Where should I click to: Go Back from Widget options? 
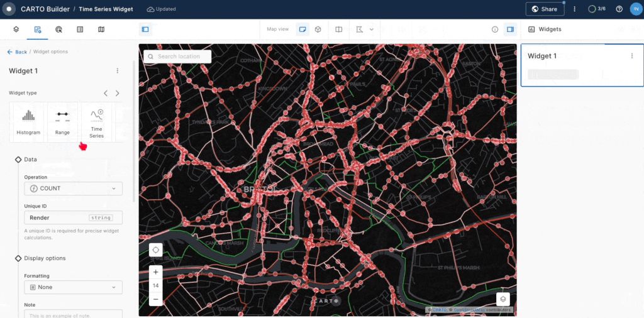pos(17,52)
